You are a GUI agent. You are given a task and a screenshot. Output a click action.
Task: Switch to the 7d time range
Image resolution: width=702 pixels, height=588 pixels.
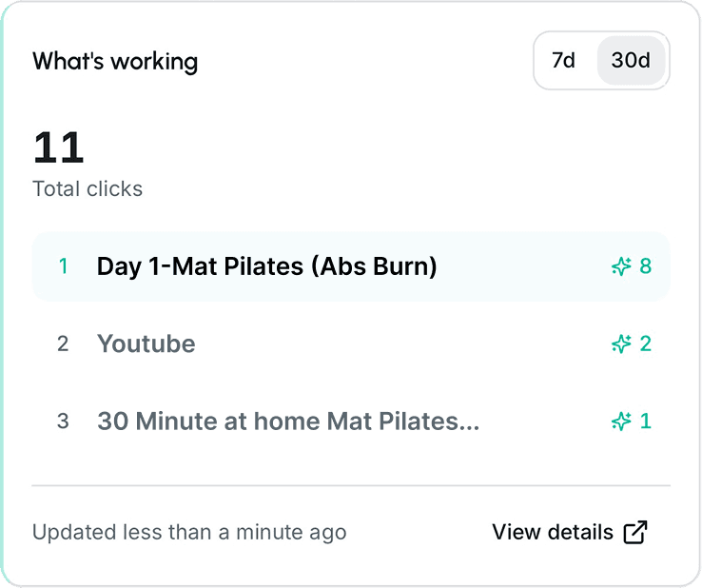pos(564,61)
